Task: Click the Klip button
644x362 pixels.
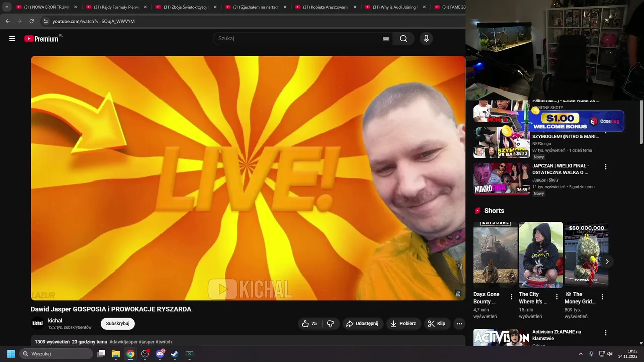Action: click(437, 324)
